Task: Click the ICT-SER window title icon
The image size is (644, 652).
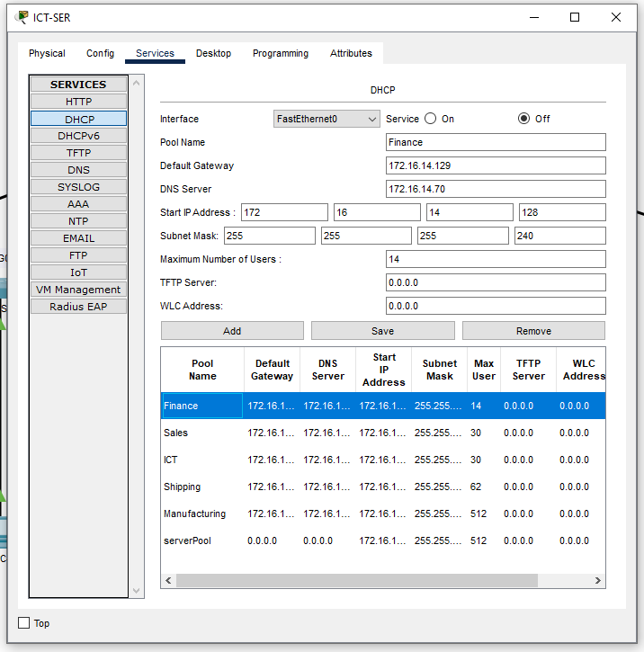Action: (22, 17)
